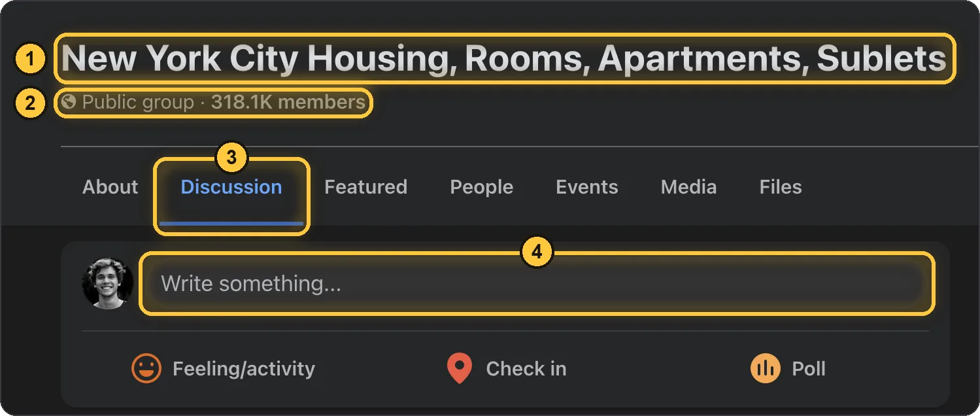Click the Write something post field
This screenshot has height=416, width=980.
point(537,284)
